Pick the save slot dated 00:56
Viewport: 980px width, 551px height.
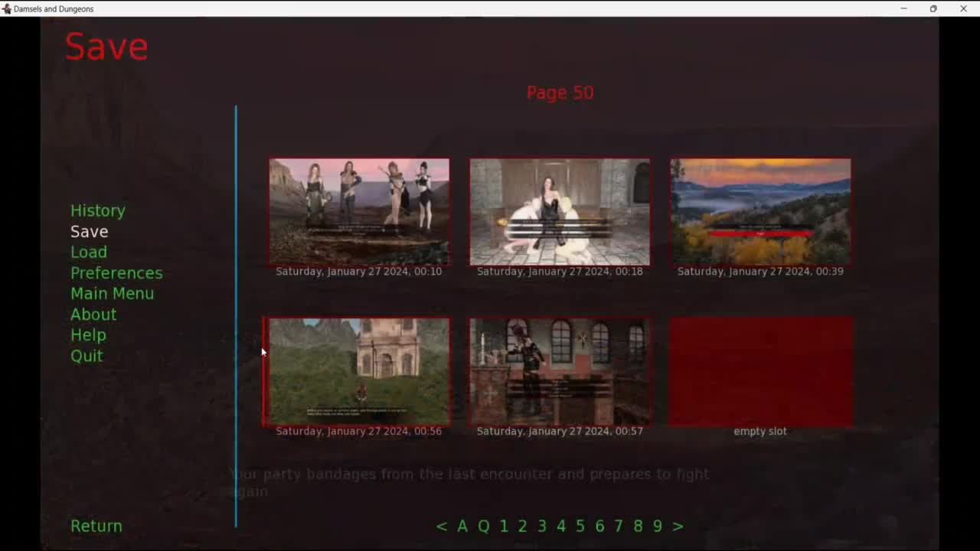[x=359, y=372]
